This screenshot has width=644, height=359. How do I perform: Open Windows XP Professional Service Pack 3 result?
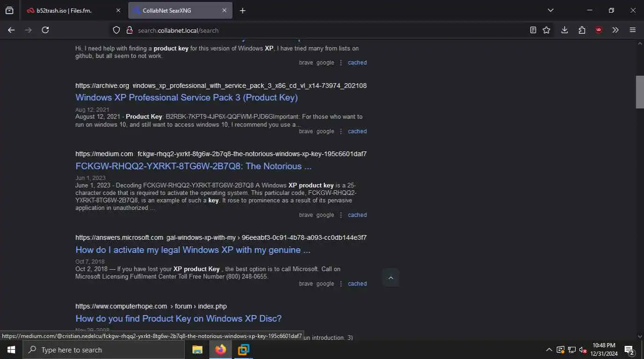[187, 97]
